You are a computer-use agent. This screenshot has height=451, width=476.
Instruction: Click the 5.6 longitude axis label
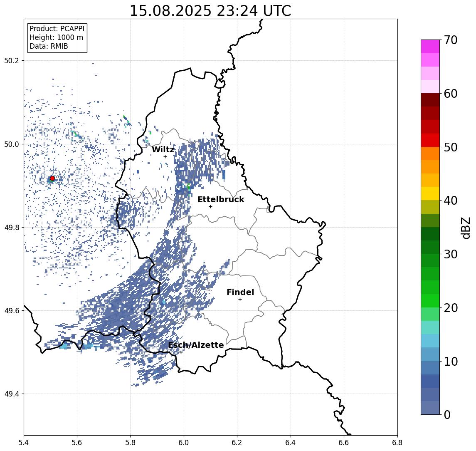point(77,443)
